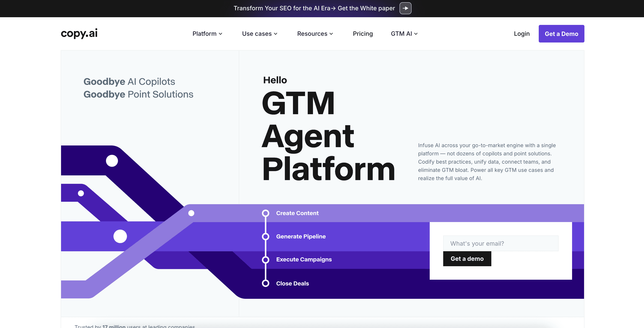Go to the Pricing page

click(x=362, y=34)
